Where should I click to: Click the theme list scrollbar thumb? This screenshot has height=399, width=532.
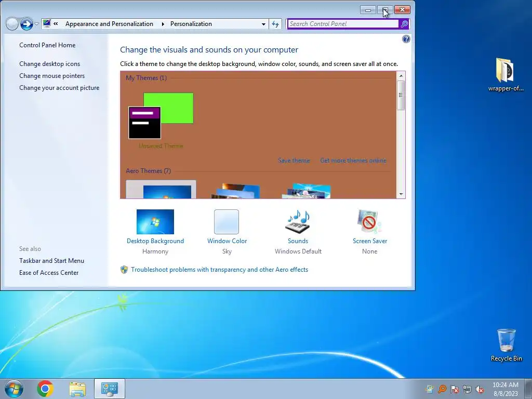pyautogui.click(x=401, y=95)
